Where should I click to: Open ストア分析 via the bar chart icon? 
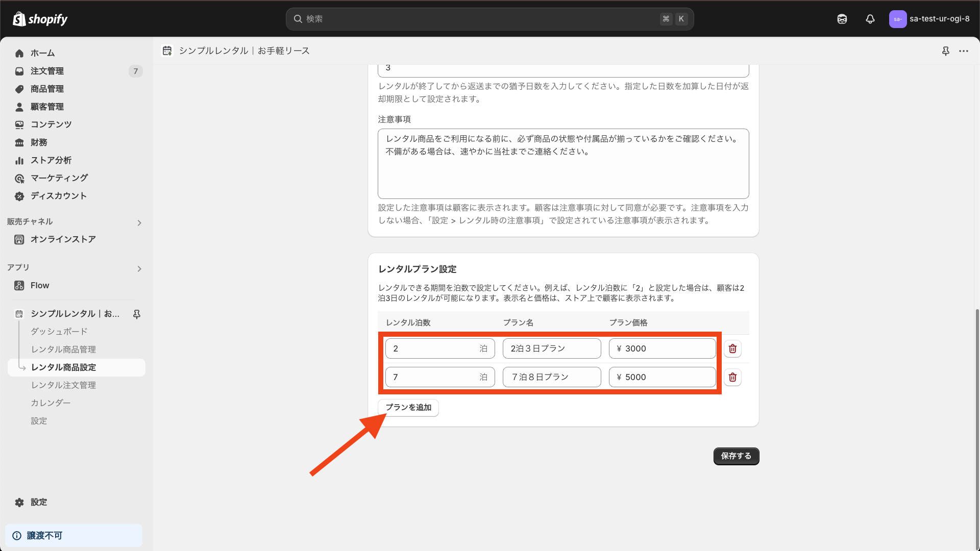(19, 160)
